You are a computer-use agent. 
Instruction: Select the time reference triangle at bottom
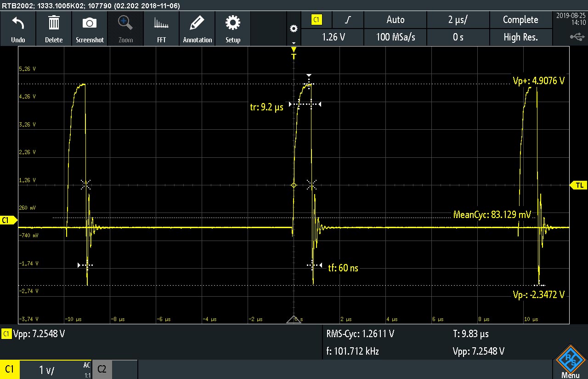(294, 319)
